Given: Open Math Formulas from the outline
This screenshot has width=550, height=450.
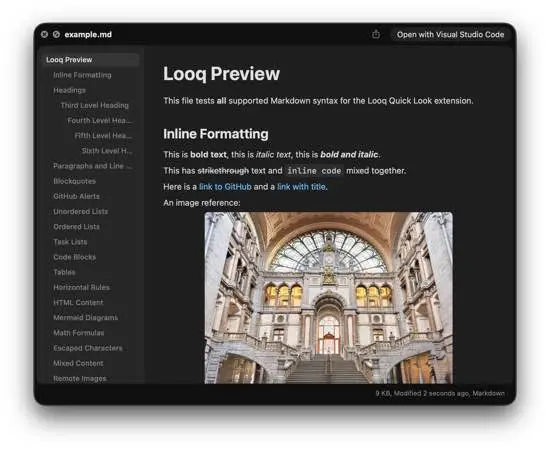Looking at the screenshot, I should [79, 333].
